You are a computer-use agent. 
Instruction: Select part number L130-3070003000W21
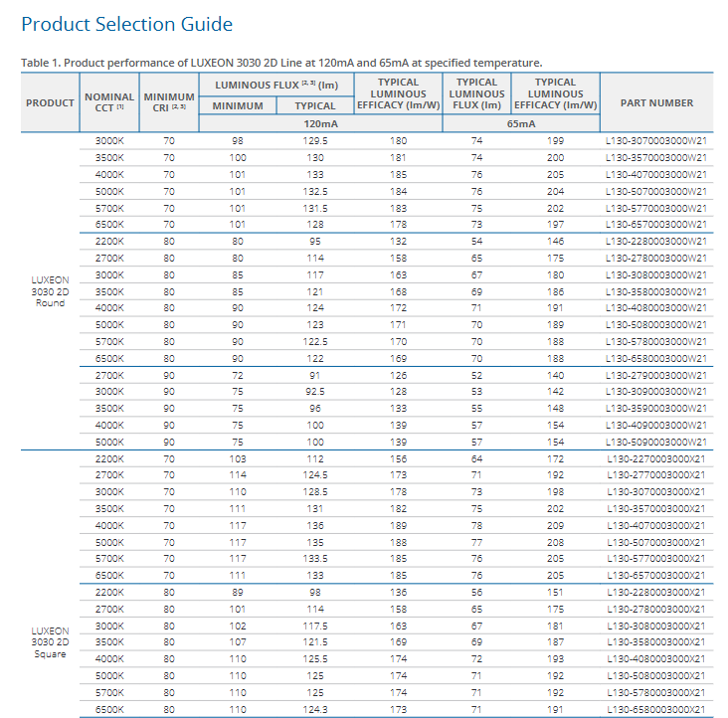click(656, 141)
